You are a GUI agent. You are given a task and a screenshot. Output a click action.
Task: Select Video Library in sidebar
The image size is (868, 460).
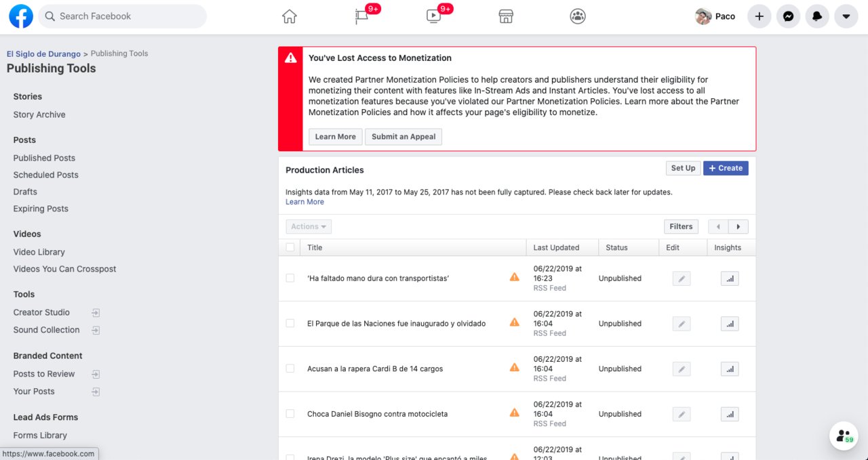pyautogui.click(x=39, y=252)
